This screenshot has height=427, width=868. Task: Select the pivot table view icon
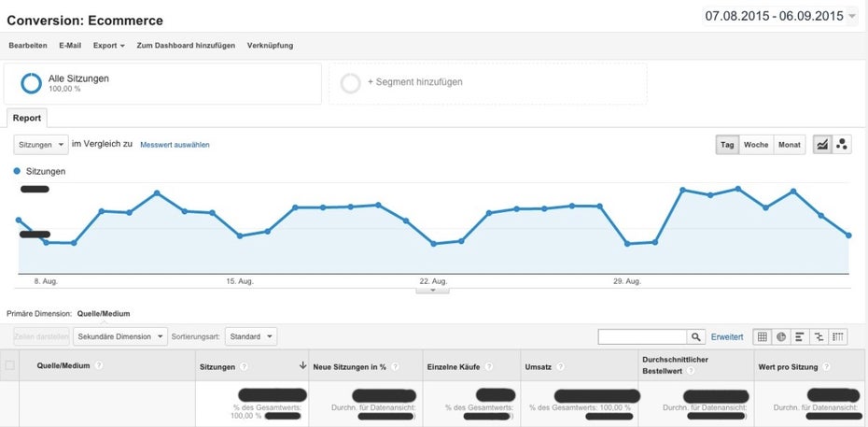click(838, 336)
